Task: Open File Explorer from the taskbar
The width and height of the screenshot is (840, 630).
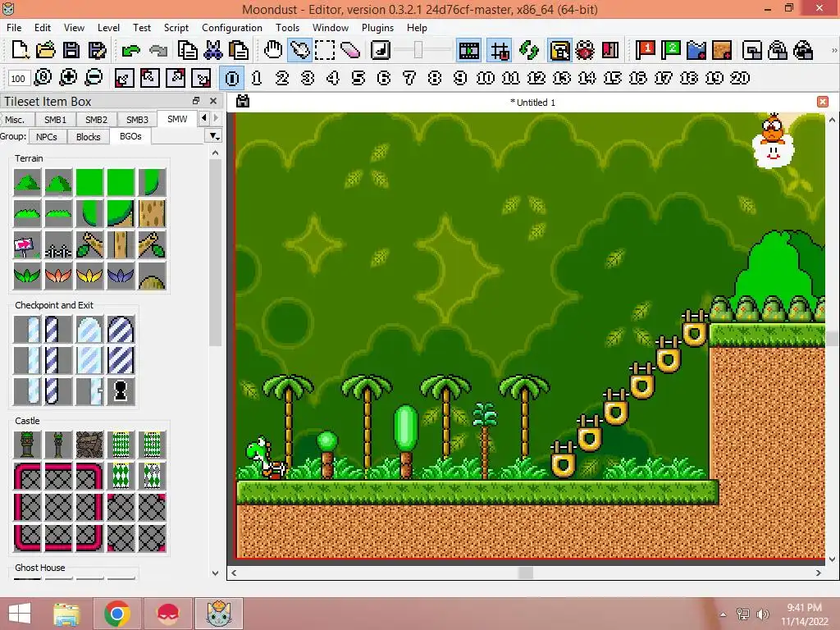Action: point(66,614)
